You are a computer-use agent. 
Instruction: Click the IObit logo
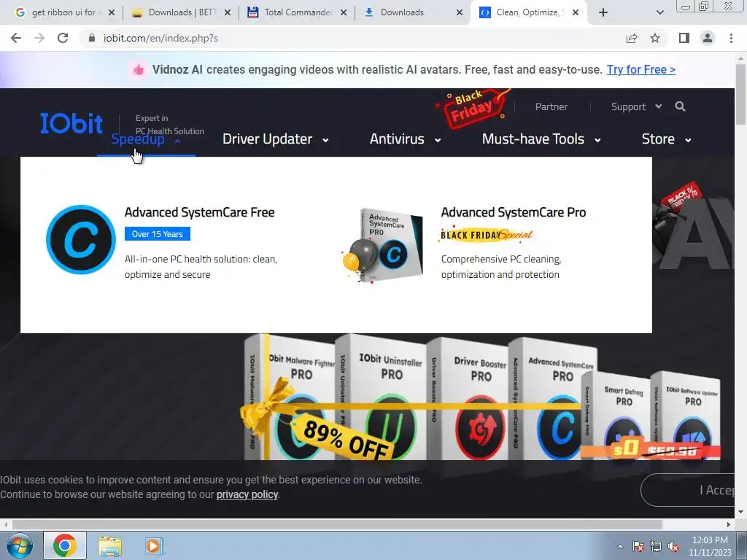(71, 123)
